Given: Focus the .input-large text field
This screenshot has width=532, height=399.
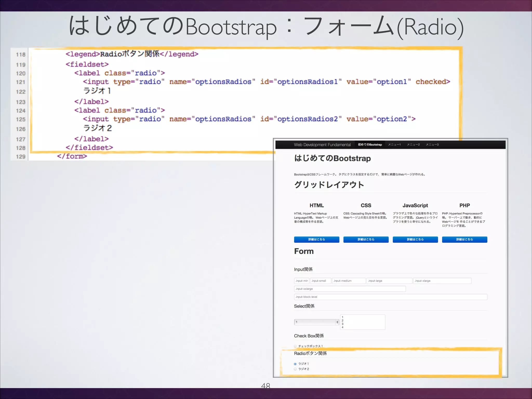Looking at the screenshot, I should pos(389,281).
